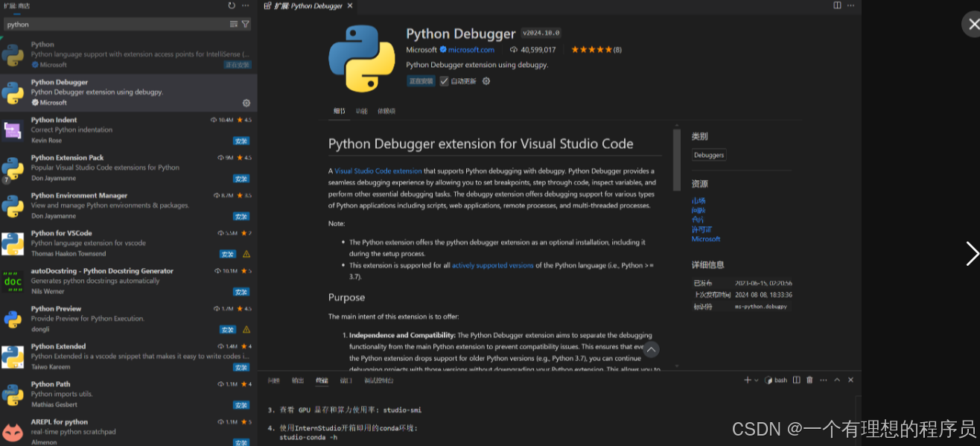
Task: Select the Python Path list entry
Action: click(x=128, y=395)
